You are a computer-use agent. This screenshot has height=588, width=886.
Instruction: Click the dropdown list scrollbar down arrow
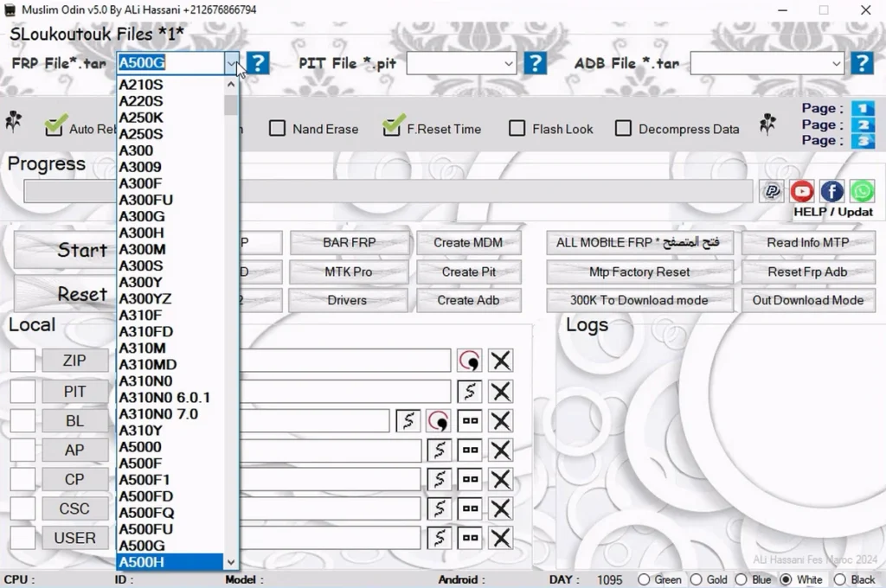pos(230,562)
